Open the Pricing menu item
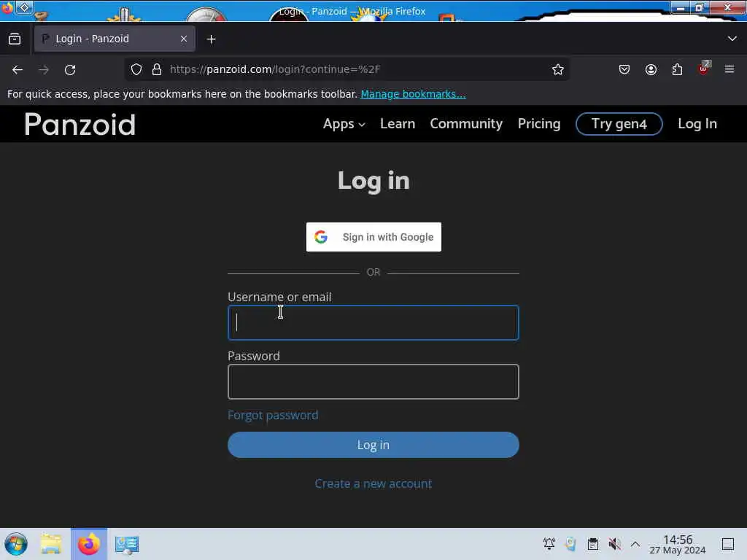The image size is (747, 560). [539, 124]
